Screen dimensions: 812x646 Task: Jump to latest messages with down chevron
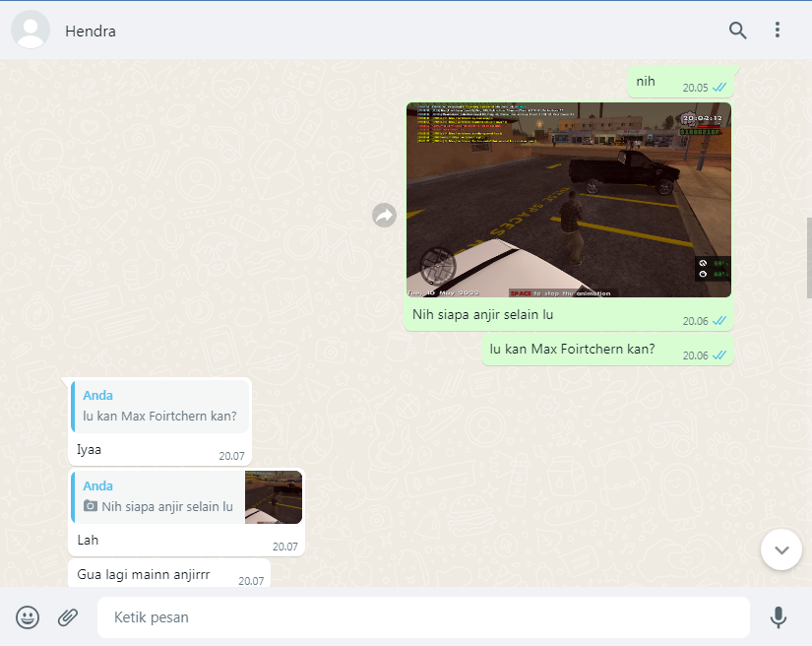tap(781, 549)
